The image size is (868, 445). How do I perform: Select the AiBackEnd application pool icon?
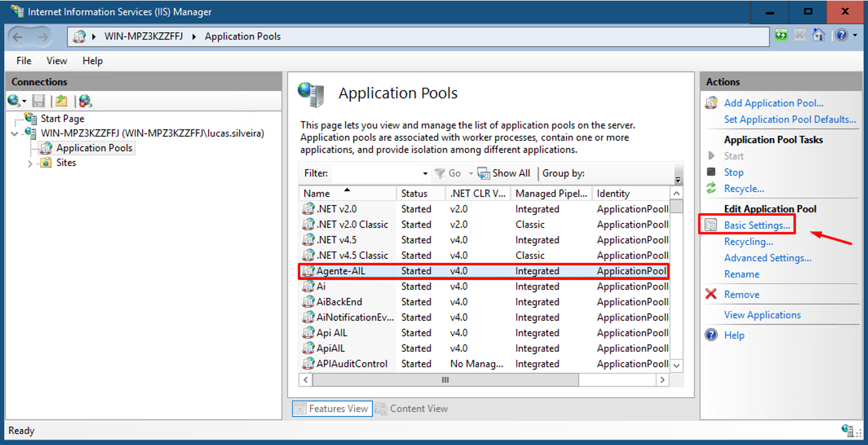click(x=308, y=302)
